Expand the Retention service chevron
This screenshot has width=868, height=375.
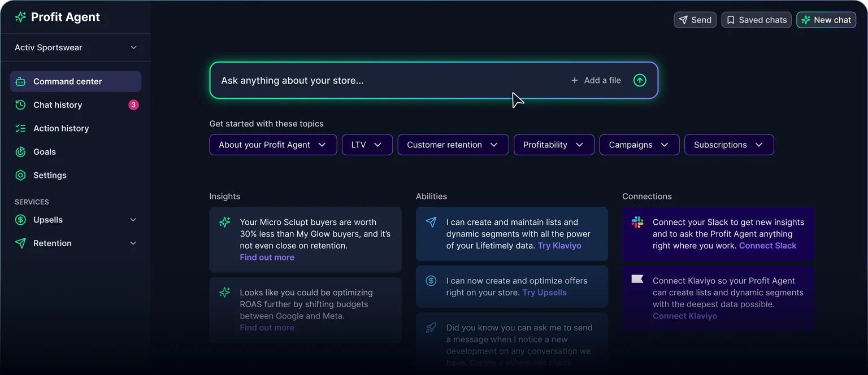(133, 243)
